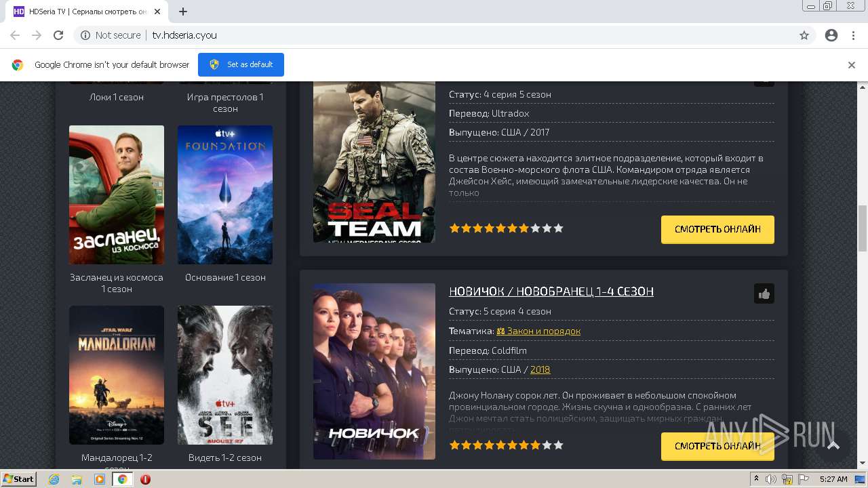Close the HDSeria TV tab

point(157,12)
